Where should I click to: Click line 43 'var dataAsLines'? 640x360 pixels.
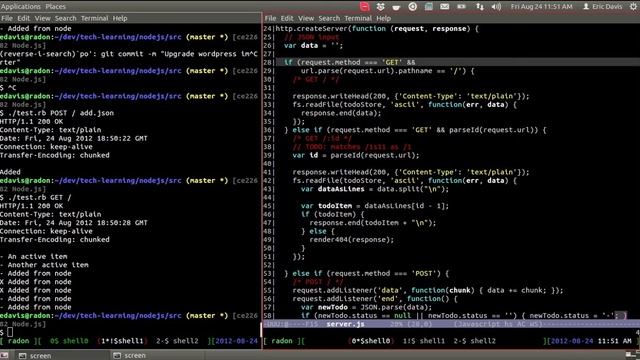click(x=375, y=189)
